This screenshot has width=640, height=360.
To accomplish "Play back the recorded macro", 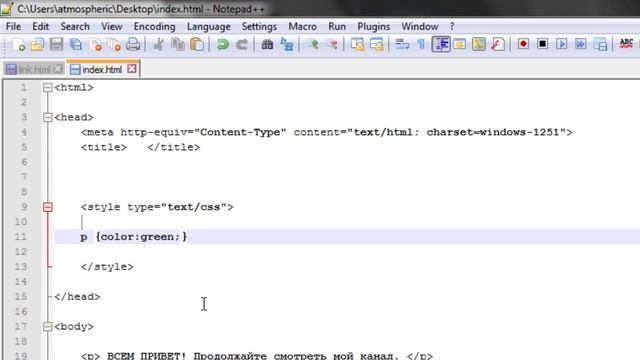I will click(x=562, y=44).
